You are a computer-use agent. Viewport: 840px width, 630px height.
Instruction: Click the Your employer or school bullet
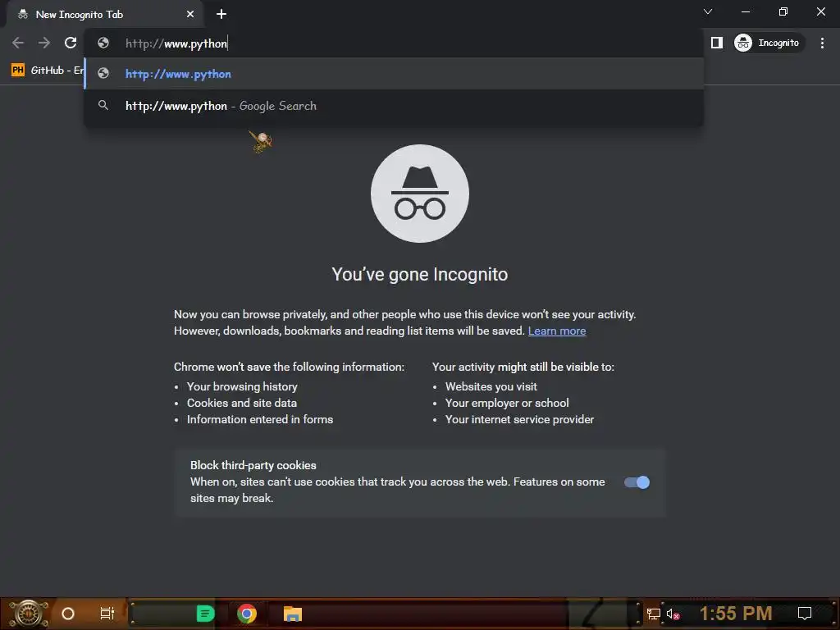pos(507,403)
